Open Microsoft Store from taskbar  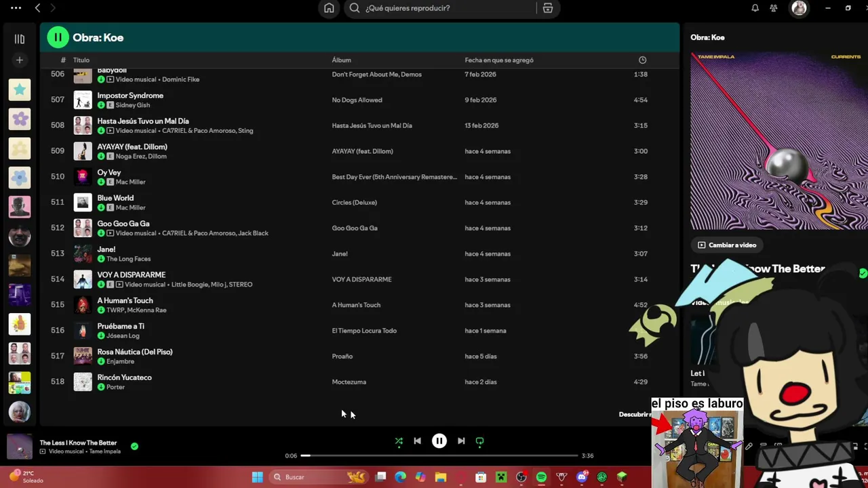481,477
